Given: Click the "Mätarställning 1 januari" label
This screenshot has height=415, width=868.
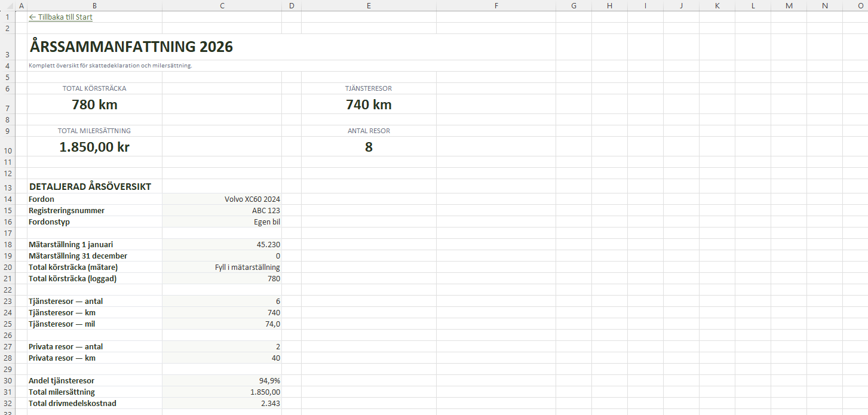Looking at the screenshot, I should pyautogui.click(x=71, y=245).
